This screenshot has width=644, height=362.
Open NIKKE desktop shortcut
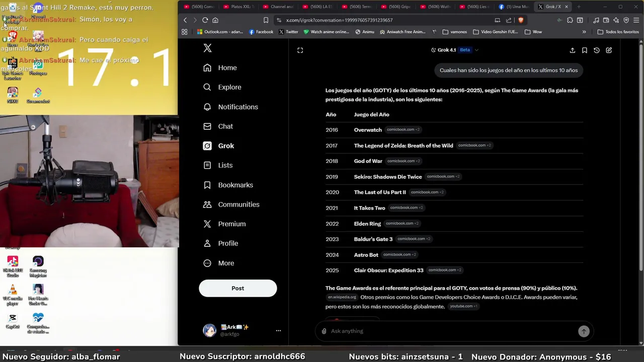coord(13,96)
